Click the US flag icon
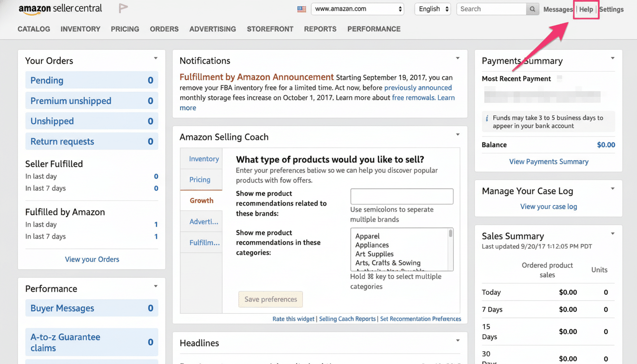 (302, 9)
